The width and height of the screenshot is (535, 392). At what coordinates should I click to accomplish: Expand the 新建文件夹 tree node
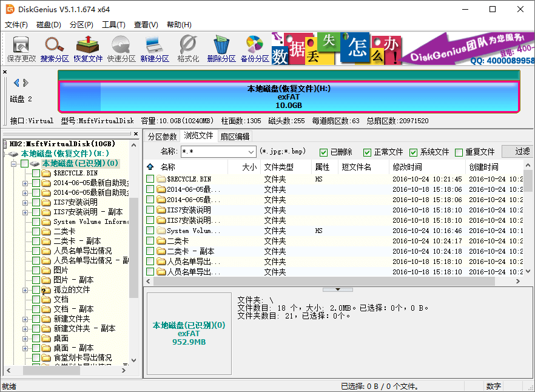25,319
